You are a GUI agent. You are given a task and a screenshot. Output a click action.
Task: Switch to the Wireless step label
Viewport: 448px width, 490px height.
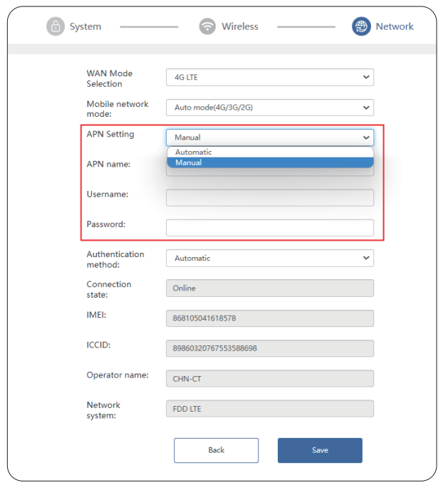click(x=239, y=27)
